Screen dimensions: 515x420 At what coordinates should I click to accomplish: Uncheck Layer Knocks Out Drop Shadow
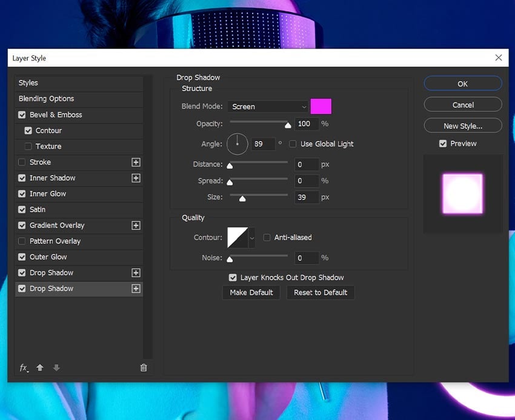(233, 278)
